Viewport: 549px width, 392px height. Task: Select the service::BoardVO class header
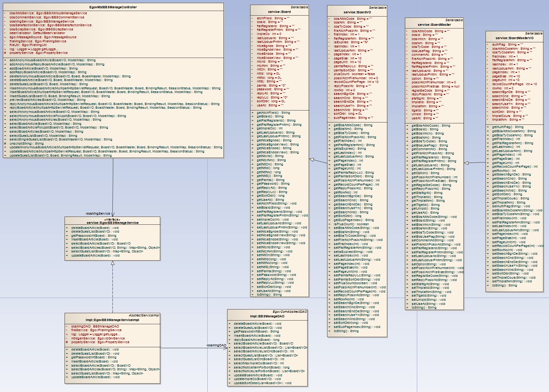(x=357, y=12)
